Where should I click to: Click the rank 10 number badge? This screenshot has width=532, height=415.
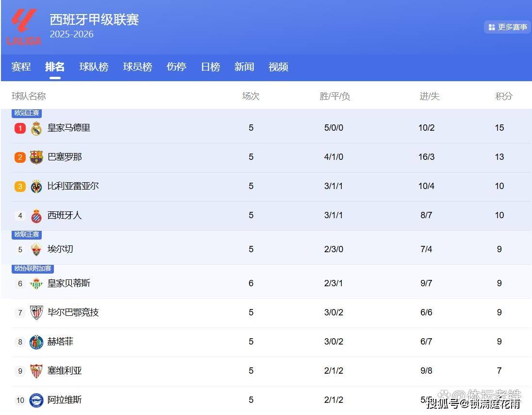point(20,400)
